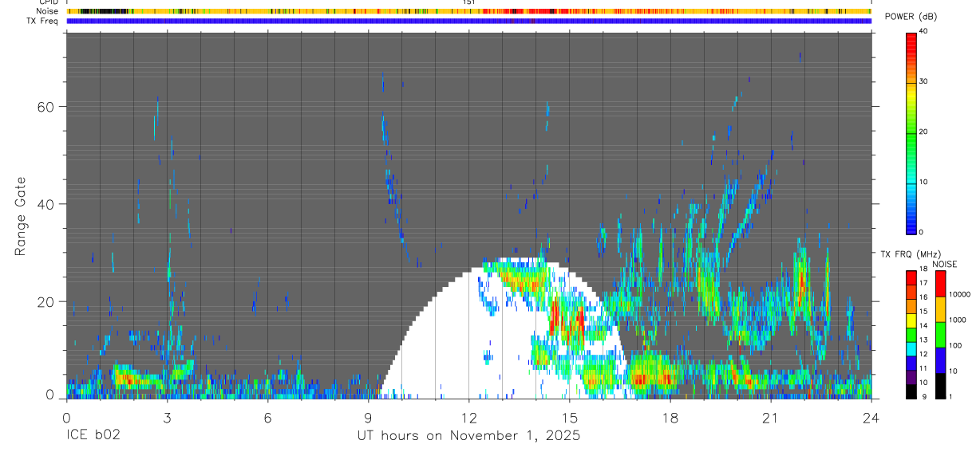Click the 40 label on the POWER colorbar

[x=923, y=31]
